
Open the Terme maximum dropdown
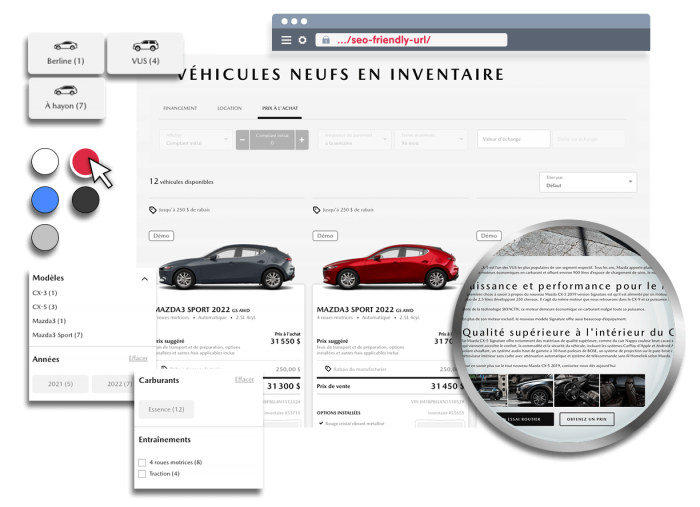click(431, 139)
